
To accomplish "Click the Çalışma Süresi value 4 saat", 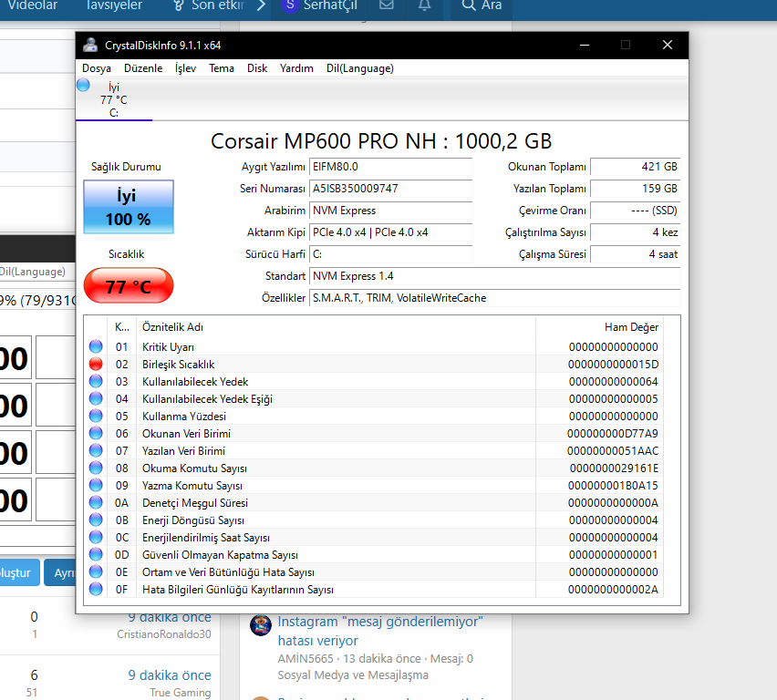I will pos(636,254).
